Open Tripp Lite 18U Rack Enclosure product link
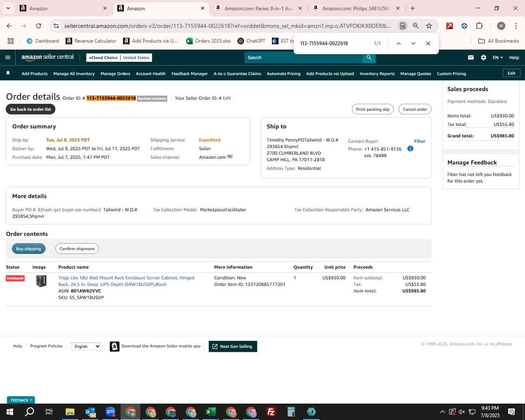The width and height of the screenshot is (525, 420). click(x=126, y=281)
